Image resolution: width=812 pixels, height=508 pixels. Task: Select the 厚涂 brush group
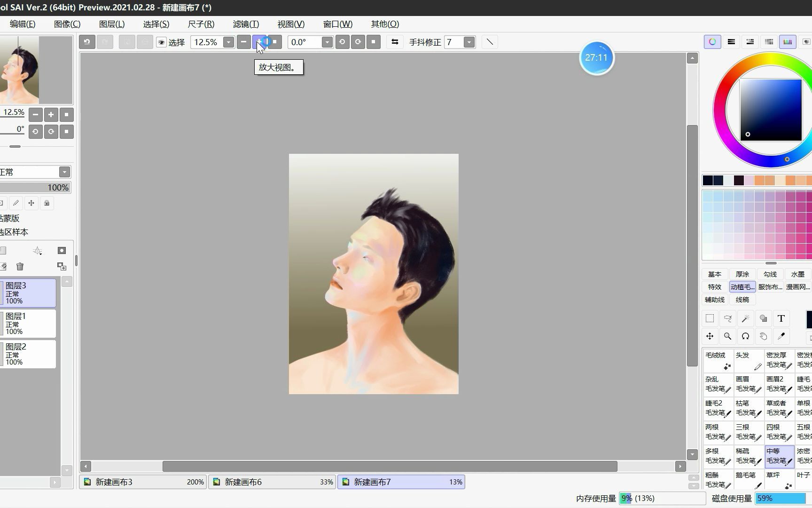pyautogui.click(x=742, y=274)
